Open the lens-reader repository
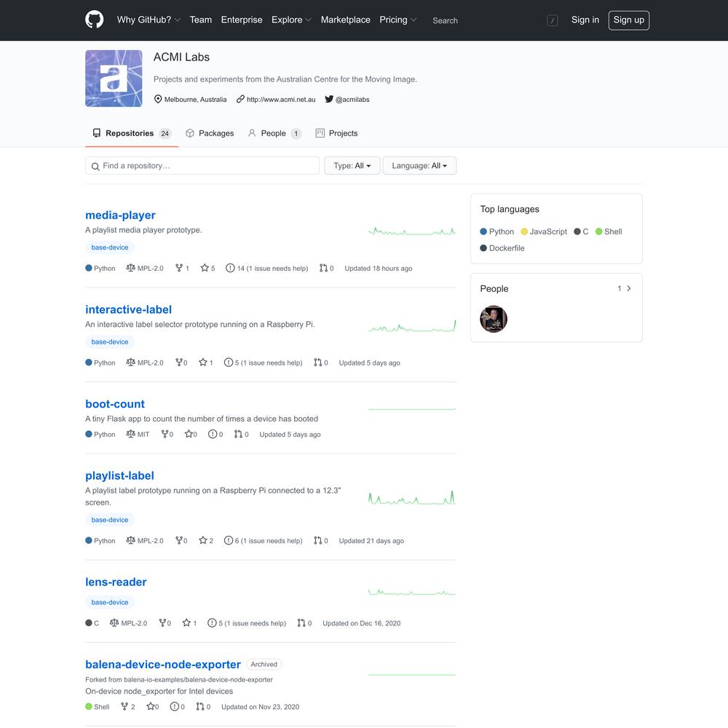This screenshot has width=728, height=728. [116, 582]
